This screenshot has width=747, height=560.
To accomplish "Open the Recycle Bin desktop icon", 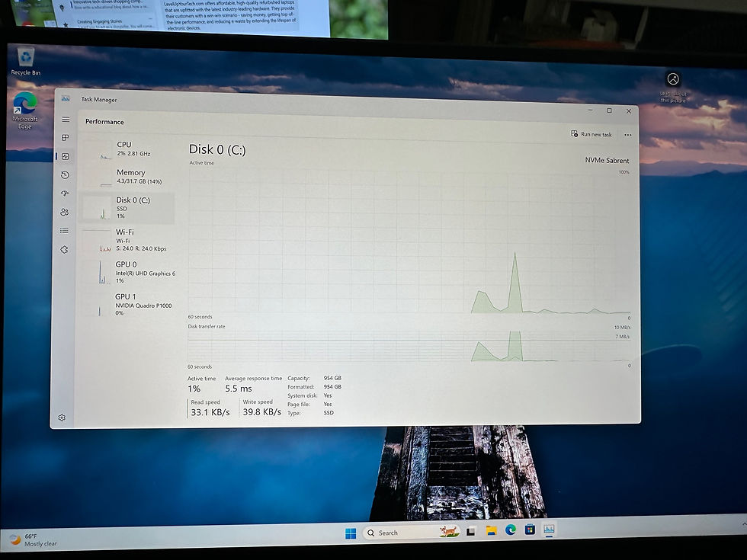I will (x=26, y=62).
